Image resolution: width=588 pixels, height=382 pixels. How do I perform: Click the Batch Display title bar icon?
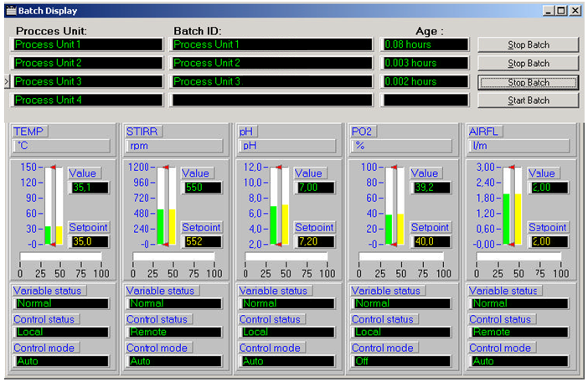click(10, 11)
